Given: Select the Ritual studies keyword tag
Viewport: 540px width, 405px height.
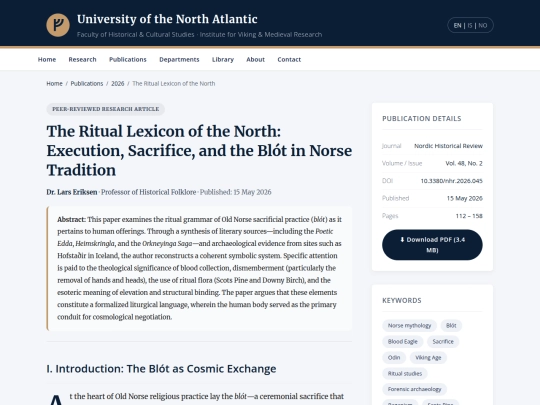Looking at the screenshot, I should [405, 373].
